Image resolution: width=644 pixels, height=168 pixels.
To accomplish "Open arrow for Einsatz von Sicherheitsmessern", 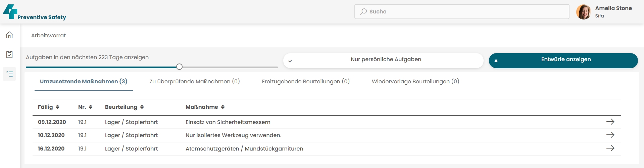I will pyautogui.click(x=610, y=122).
